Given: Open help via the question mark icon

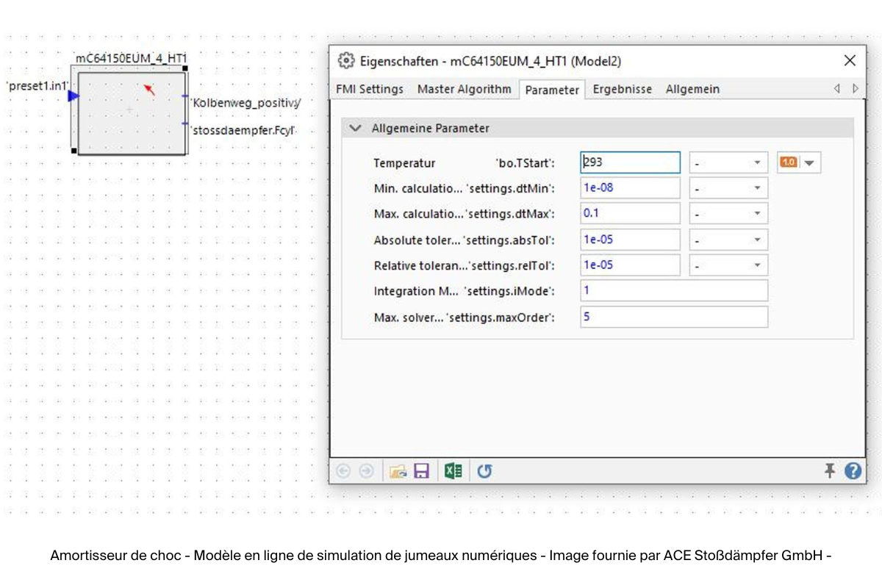Looking at the screenshot, I should (x=853, y=470).
